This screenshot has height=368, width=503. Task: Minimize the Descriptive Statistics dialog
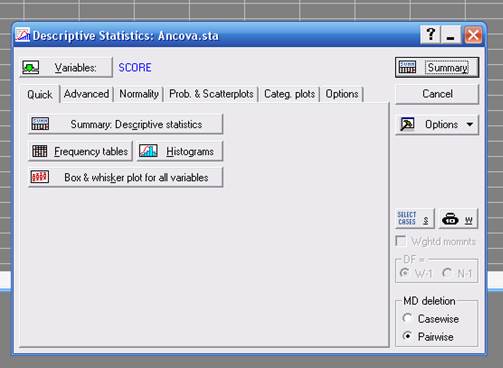[x=451, y=35]
